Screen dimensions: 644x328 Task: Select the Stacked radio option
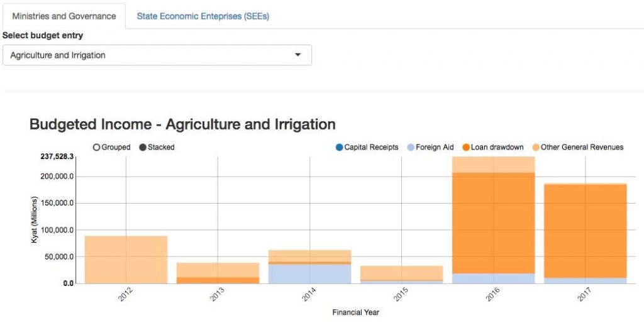pos(157,147)
